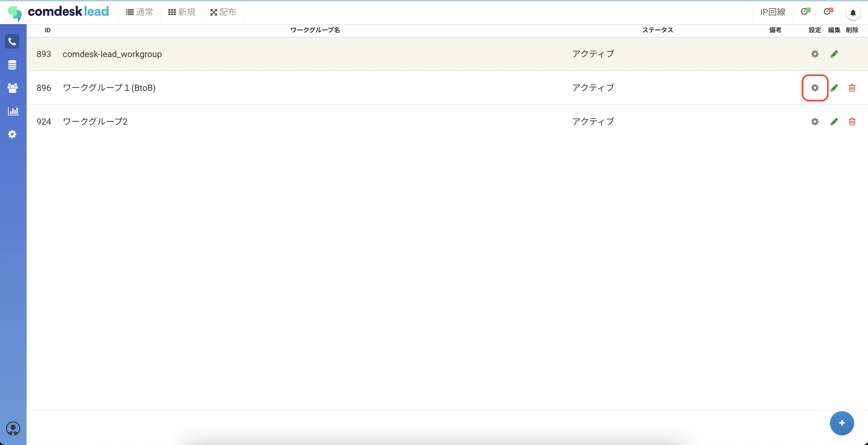The height and width of the screenshot is (445, 868).
Task: Expand the phone menu chevron in sidebar
Action: 22,41
